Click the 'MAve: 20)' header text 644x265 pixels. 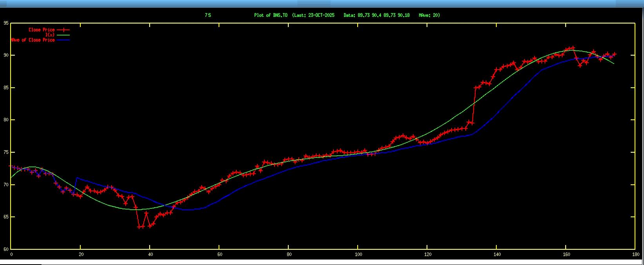(x=429, y=15)
